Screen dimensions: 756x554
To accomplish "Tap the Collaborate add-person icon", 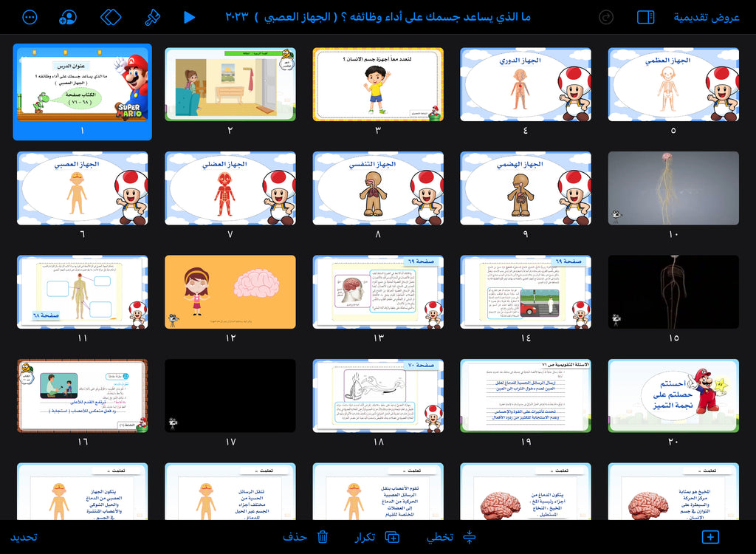I will pos(68,18).
